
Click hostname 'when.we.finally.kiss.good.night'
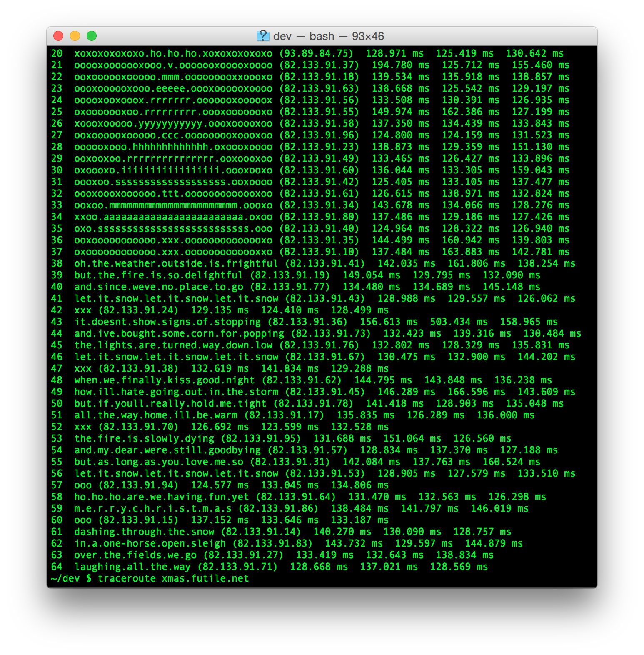click(165, 380)
